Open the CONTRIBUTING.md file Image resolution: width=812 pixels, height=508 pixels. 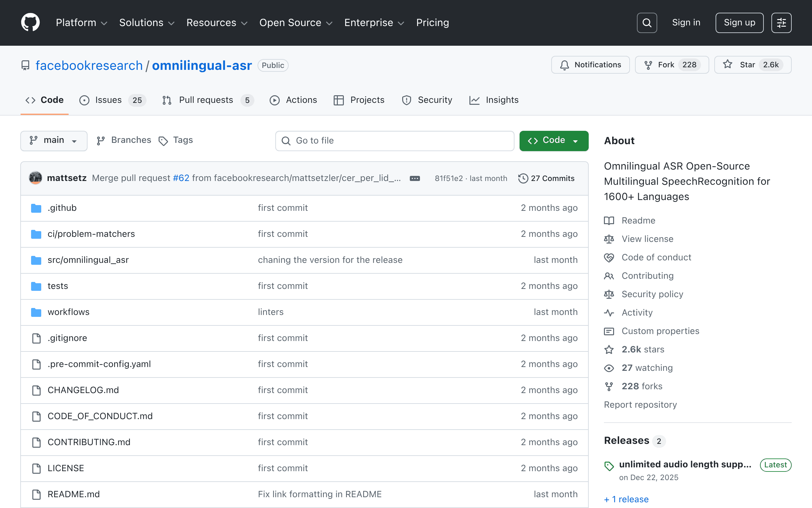coord(89,442)
